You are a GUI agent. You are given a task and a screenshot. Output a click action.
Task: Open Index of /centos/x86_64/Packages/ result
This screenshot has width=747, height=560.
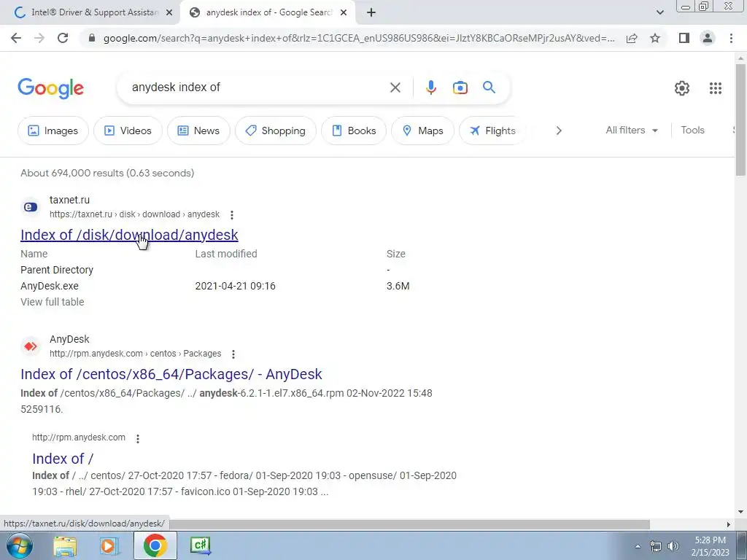(x=171, y=374)
